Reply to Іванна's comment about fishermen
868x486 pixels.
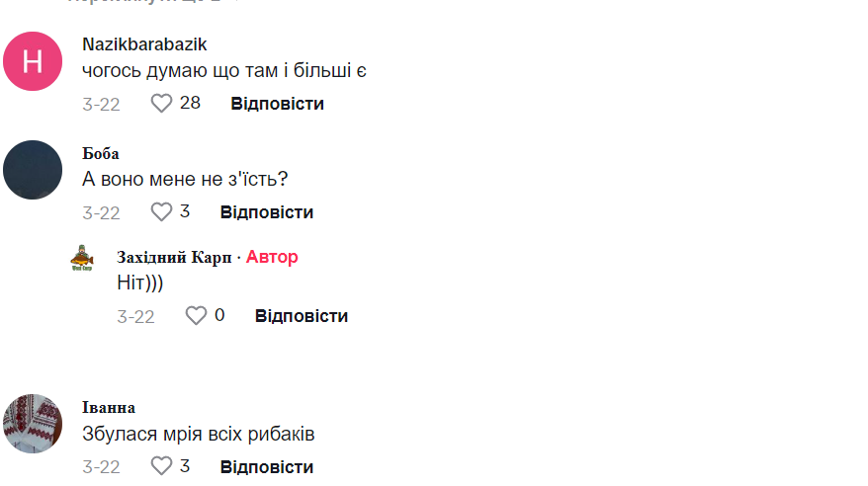click(x=266, y=466)
